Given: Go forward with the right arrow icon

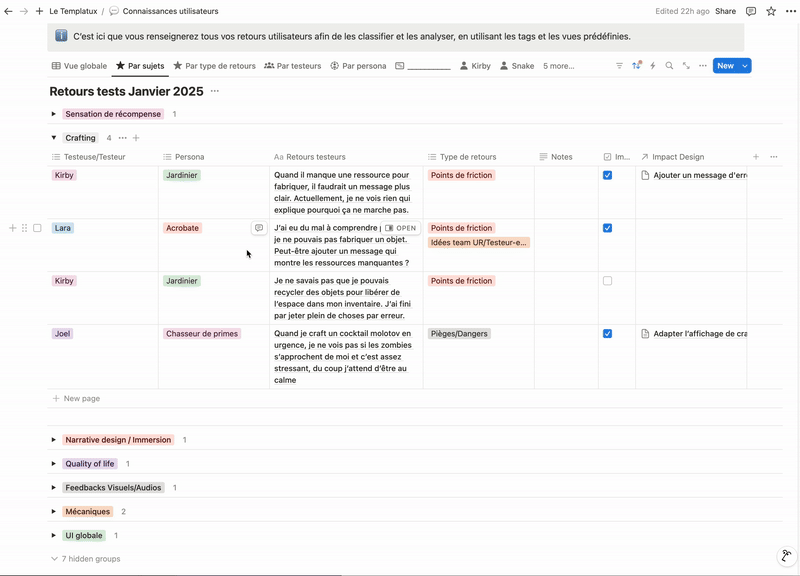Looking at the screenshot, I should [24, 11].
